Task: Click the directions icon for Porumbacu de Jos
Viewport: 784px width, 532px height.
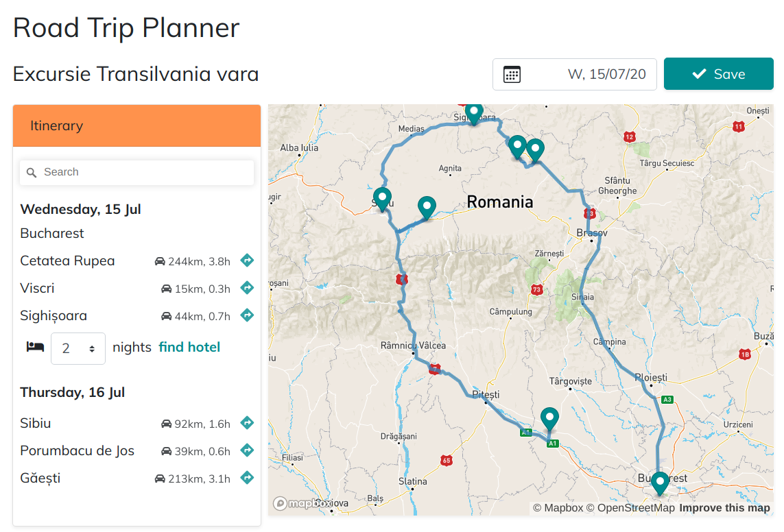Action: (247, 450)
